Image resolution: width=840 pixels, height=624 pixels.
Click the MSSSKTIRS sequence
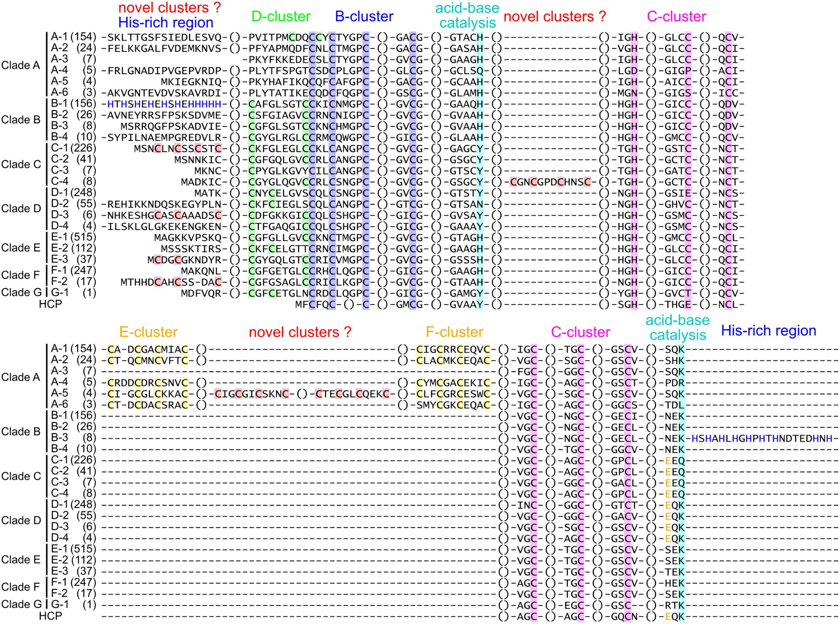pos(191,249)
